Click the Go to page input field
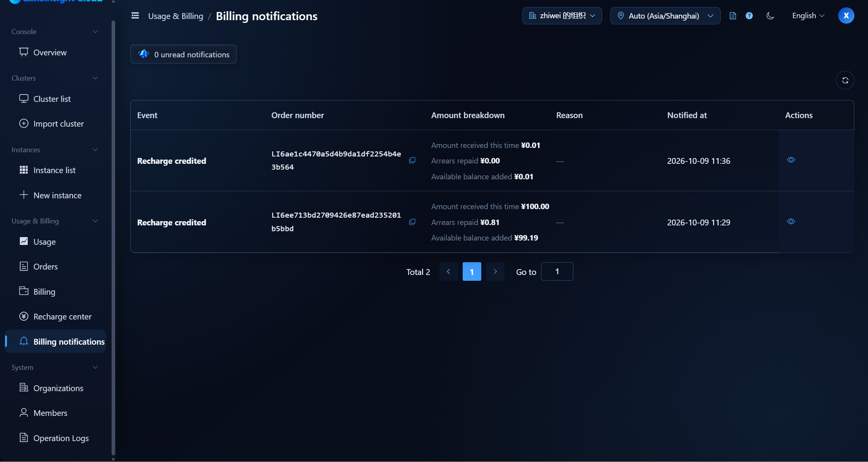Image resolution: width=868 pixels, height=462 pixels. 557,271
